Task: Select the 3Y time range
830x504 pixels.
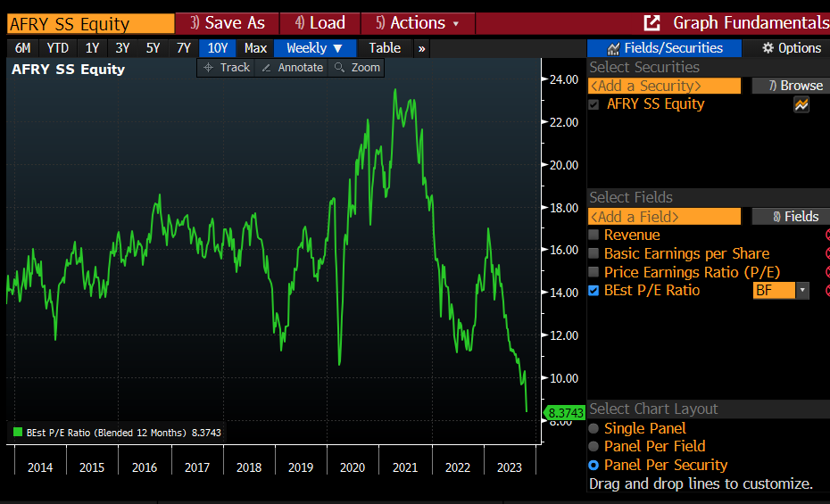Action: (122, 48)
